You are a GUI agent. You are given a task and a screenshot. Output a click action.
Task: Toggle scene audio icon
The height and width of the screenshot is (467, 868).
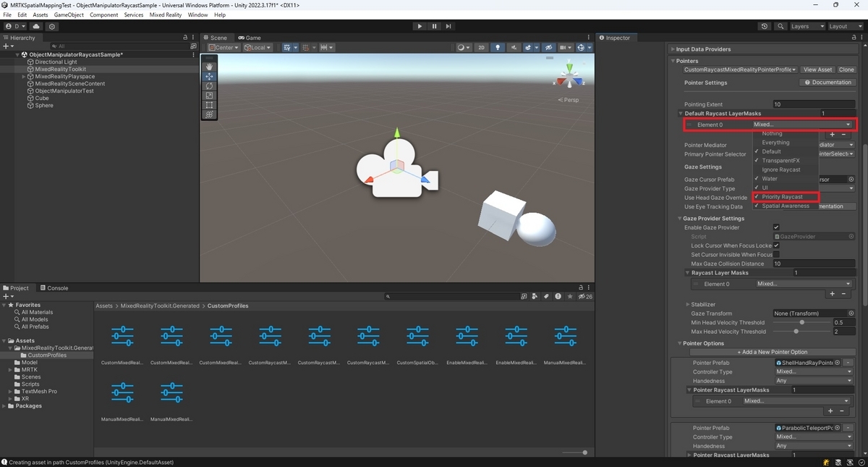(514, 48)
